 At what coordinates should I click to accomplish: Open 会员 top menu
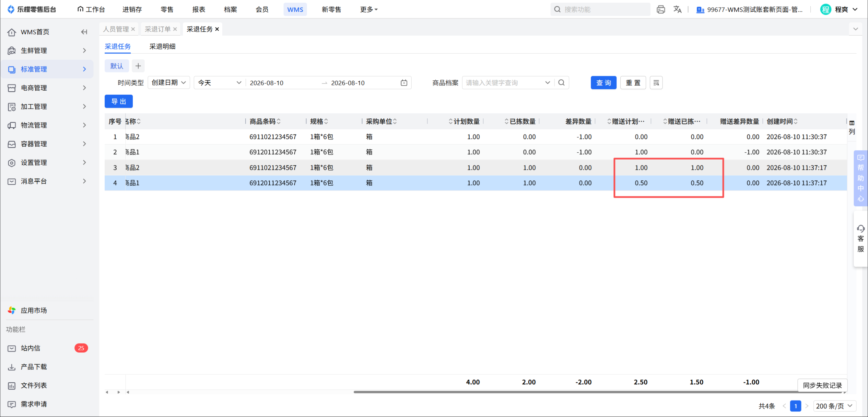(x=262, y=10)
